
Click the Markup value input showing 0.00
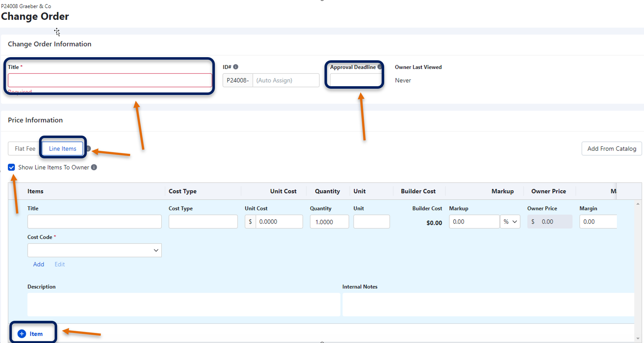click(x=473, y=221)
